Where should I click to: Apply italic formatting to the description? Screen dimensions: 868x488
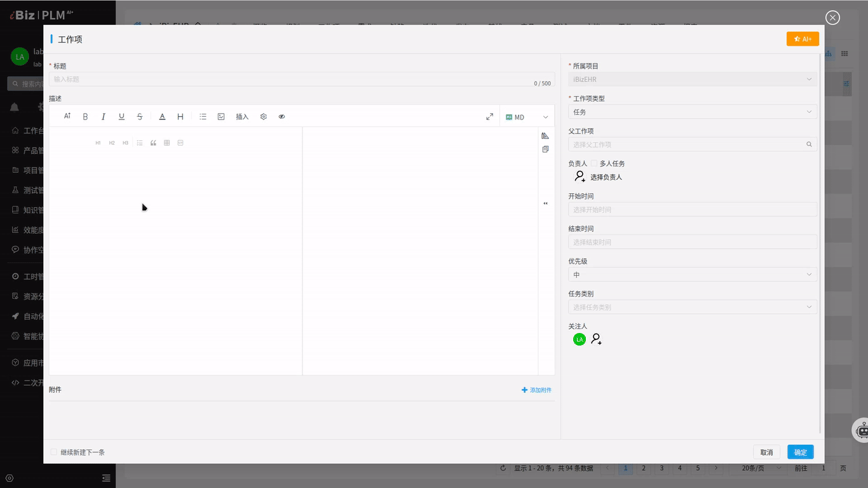coord(104,116)
